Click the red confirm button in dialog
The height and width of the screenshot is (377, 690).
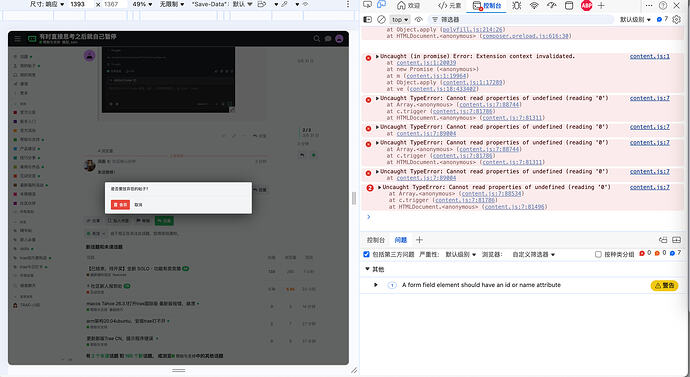click(120, 205)
